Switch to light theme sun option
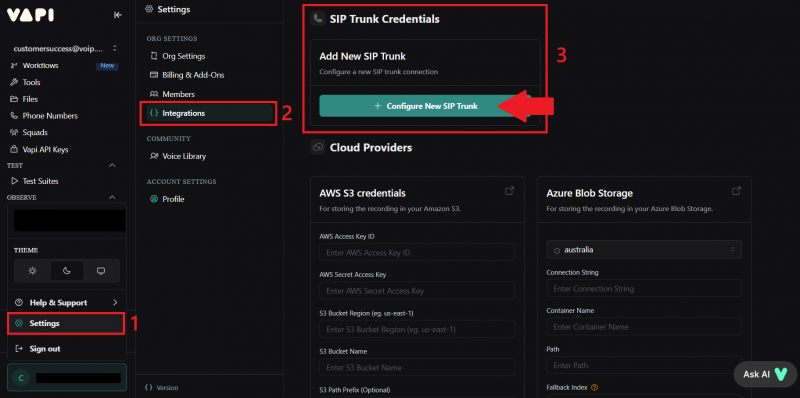The image size is (800, 398). (x=33, y=271)
